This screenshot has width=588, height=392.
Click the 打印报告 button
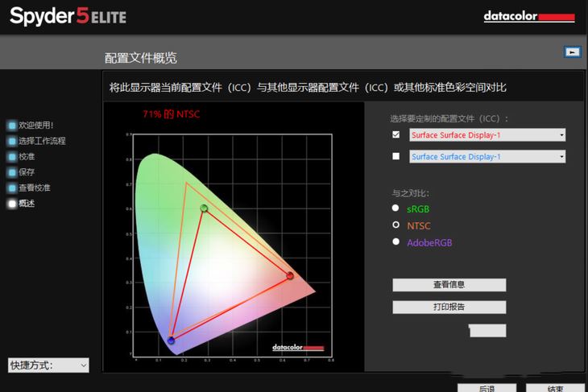(449, 307)
